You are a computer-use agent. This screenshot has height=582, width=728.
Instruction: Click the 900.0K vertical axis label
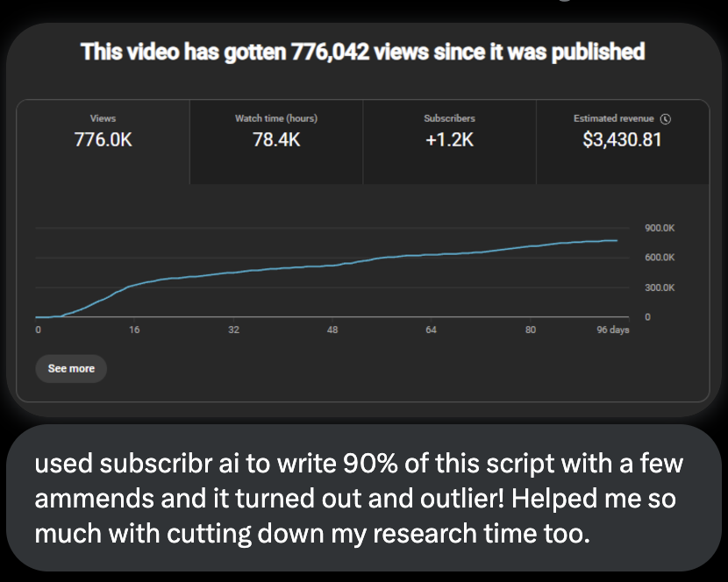point(659,228)
